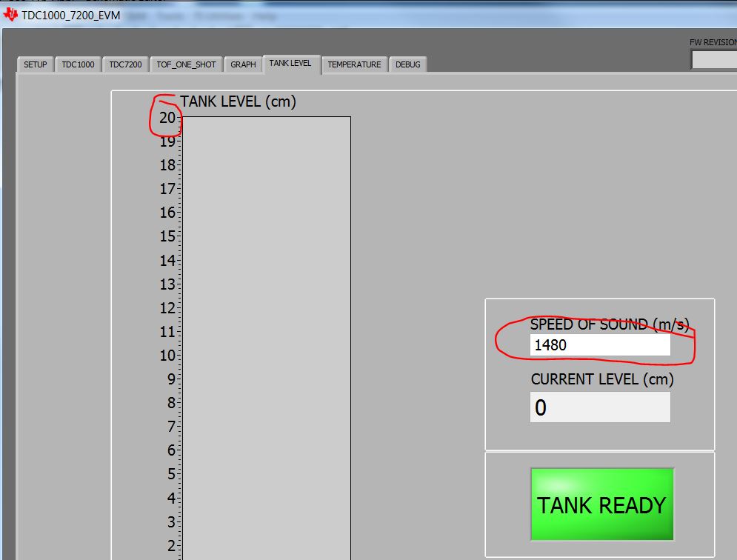Image resolution: width=737 pixels, height=560 pixels.
Task: Switch to the DEBUG tab
Action: coord(408,64)
